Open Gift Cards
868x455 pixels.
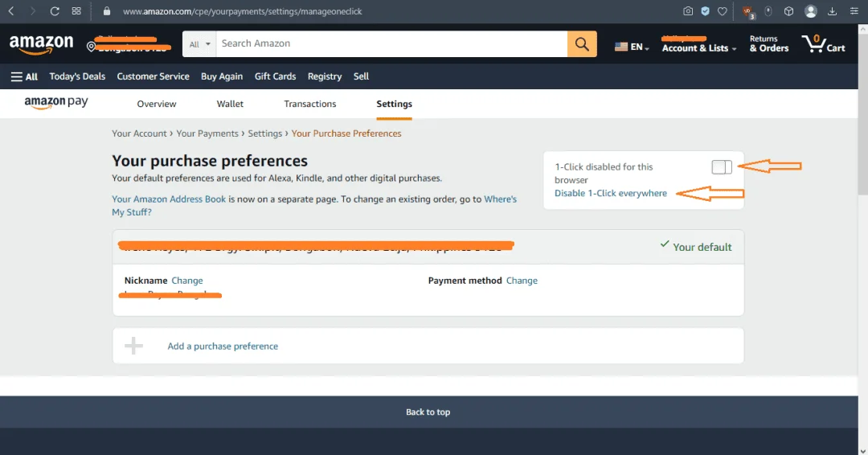275,76
